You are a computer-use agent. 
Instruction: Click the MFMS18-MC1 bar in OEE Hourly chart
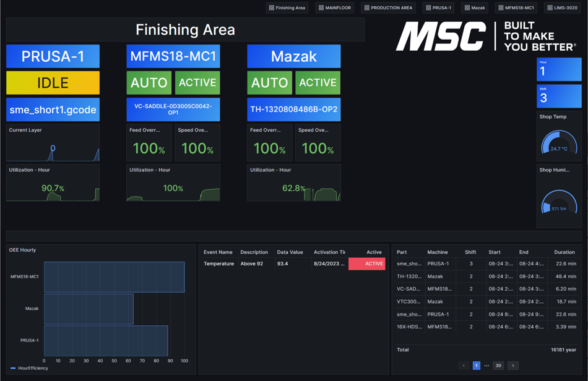point(115,277)
